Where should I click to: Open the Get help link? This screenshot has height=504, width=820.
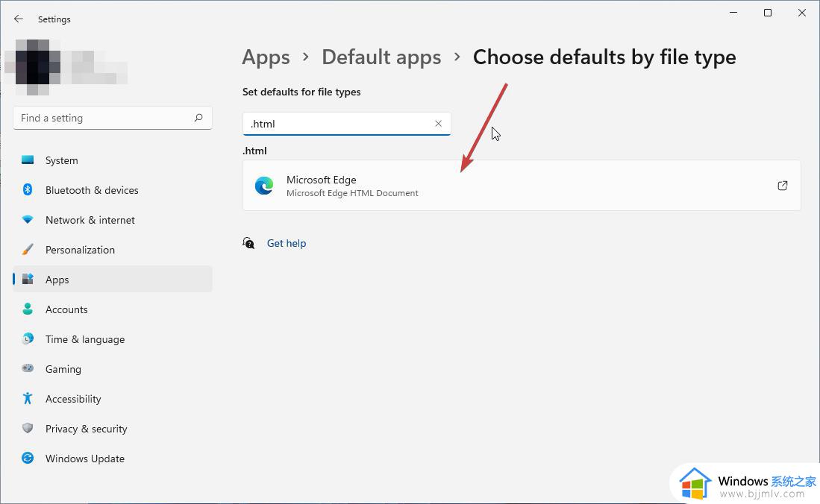(287, 243)
